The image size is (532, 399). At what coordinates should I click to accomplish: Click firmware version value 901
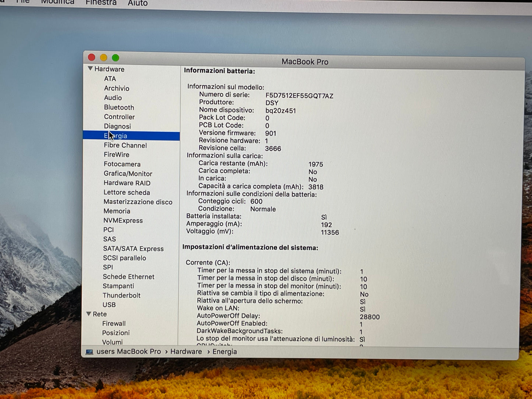pyautogui.click(x=271, y=134)
